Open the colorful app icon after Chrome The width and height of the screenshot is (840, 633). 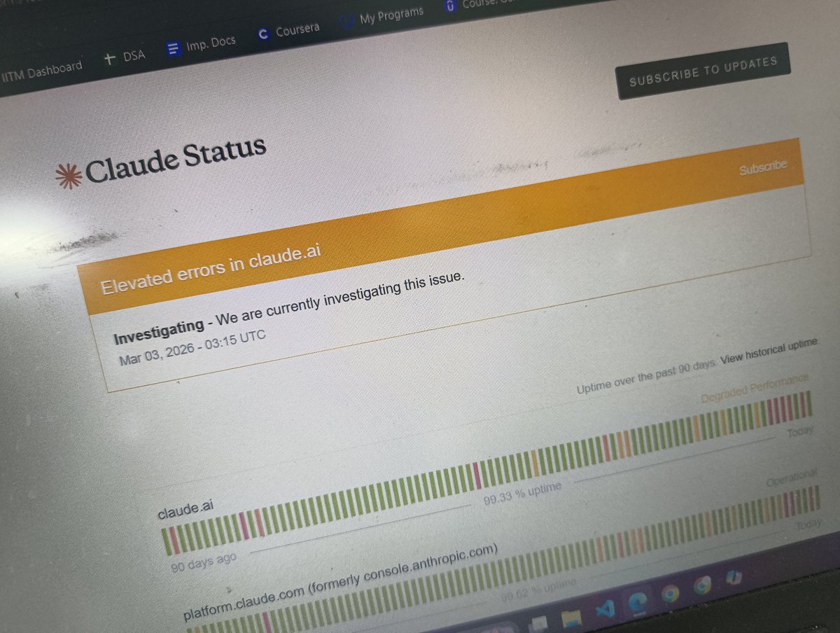tap(732, 577)
